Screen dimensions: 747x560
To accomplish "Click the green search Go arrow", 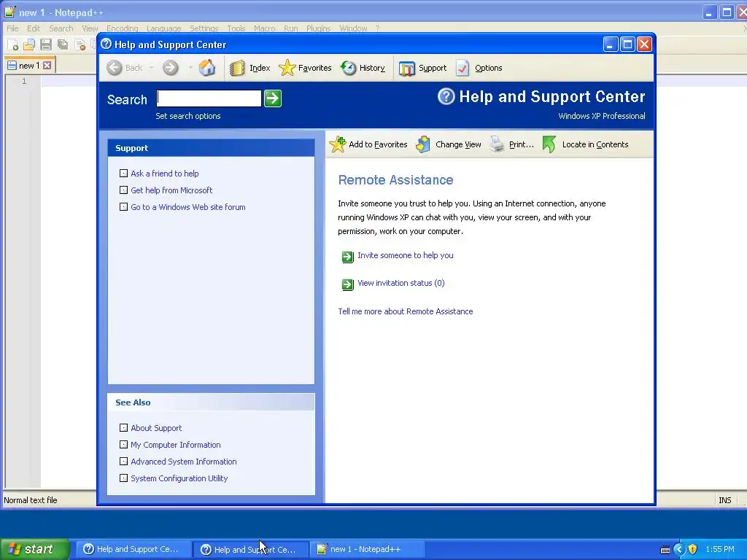I will tap(273, 98).
